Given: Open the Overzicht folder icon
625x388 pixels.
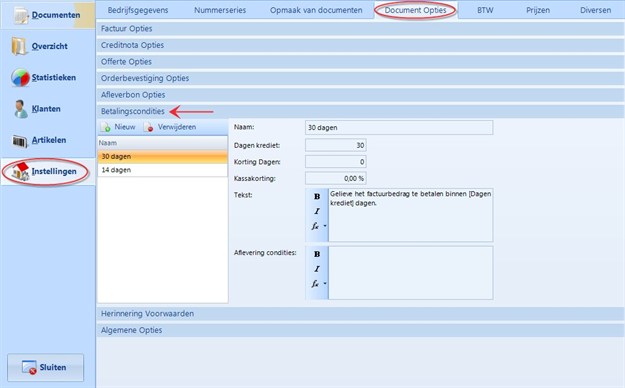Looking at the screenshot, I should (x=19, y=46).
